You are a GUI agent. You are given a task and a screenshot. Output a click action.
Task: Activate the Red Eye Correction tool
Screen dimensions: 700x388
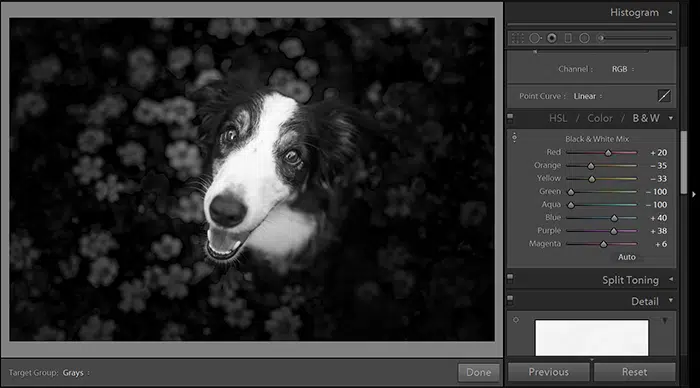pyautogui.click(x=552, y=38)
